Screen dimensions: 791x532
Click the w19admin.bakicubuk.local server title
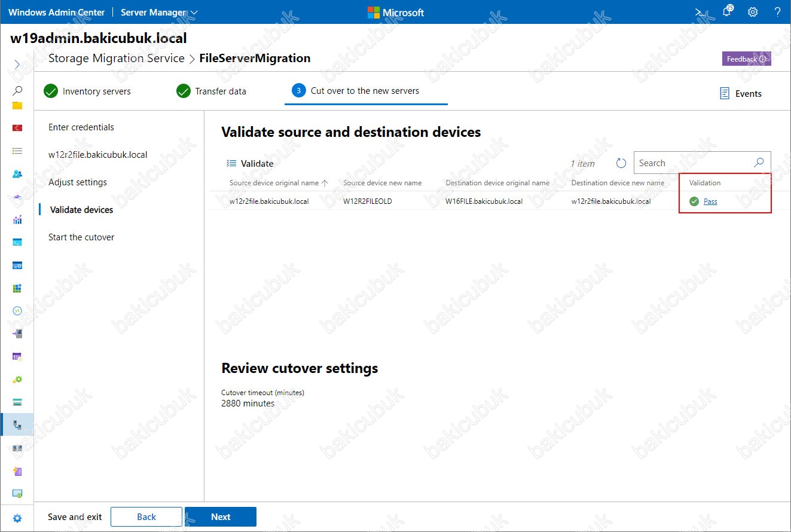point(99,39)
